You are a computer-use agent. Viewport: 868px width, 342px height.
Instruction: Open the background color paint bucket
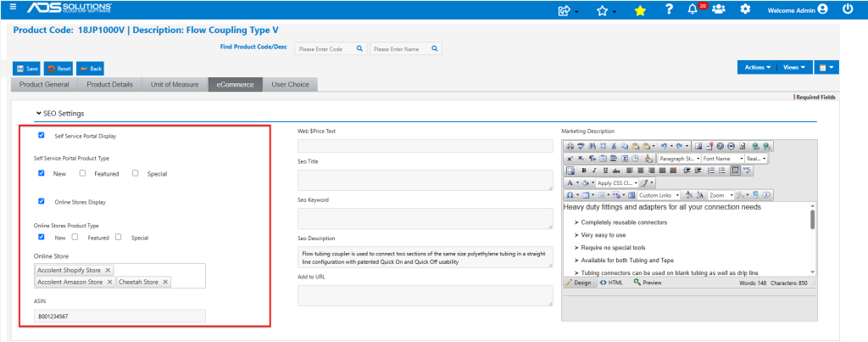pos(586,183)
